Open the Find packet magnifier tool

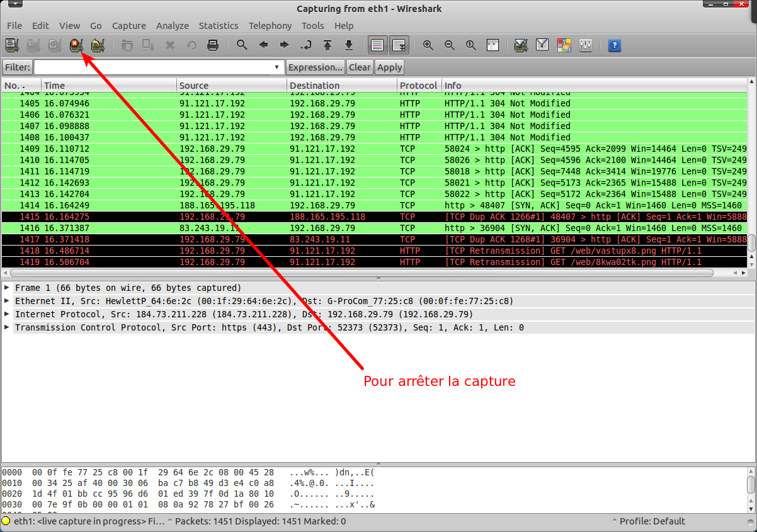[x=242, y=45]
